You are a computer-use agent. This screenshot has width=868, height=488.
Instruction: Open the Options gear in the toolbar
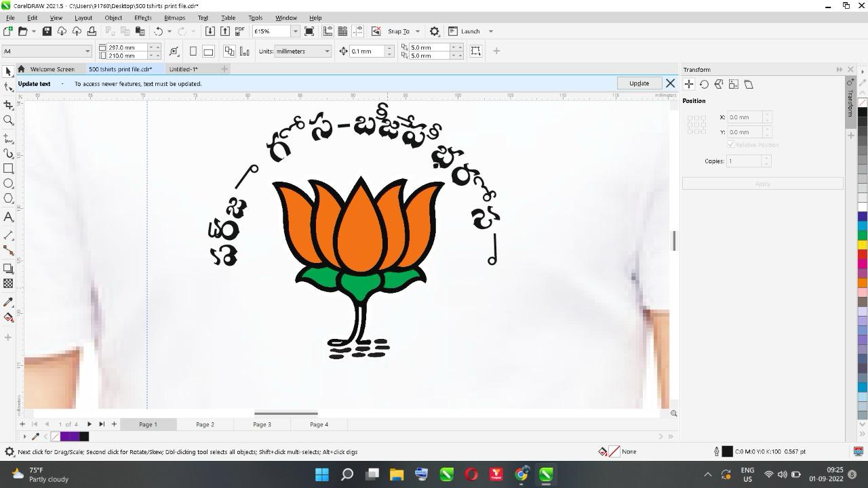[x=435, y=31]
